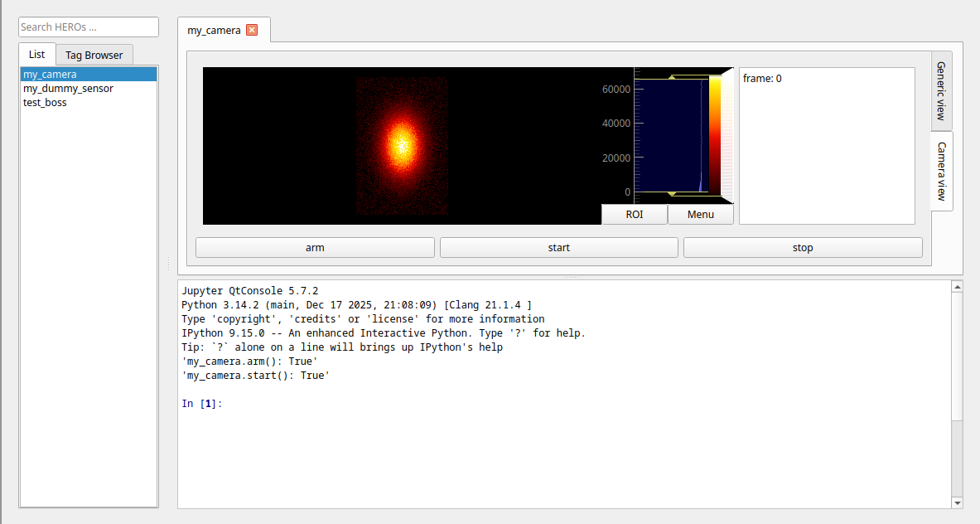The height and width of the screenshot is (524, 980).
Task: Click the lower histogram level line
Action: [x=672, y=192]
